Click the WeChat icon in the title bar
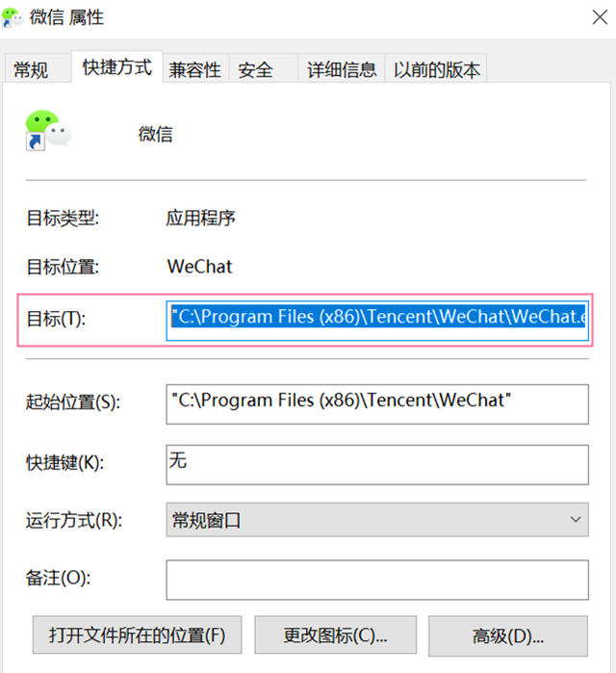The height and width of the screenshot is (673, 616). click(x=13, y=17)
